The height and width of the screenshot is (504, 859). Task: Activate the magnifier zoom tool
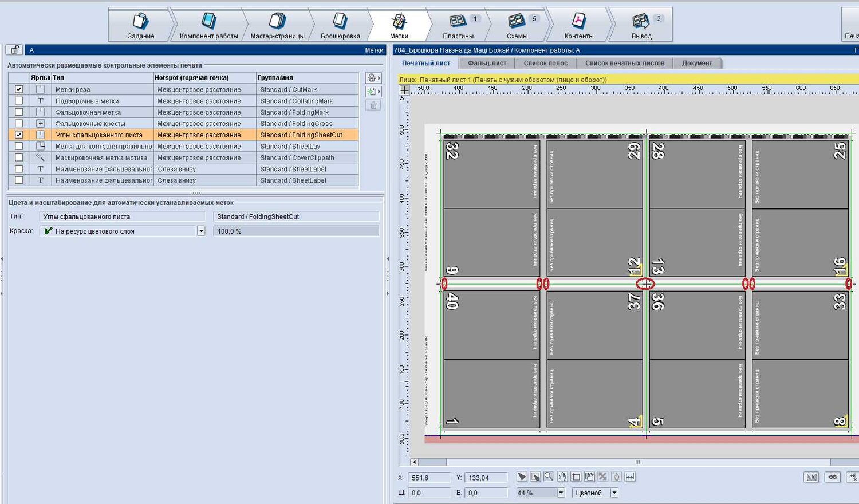(x=549, y=477)
